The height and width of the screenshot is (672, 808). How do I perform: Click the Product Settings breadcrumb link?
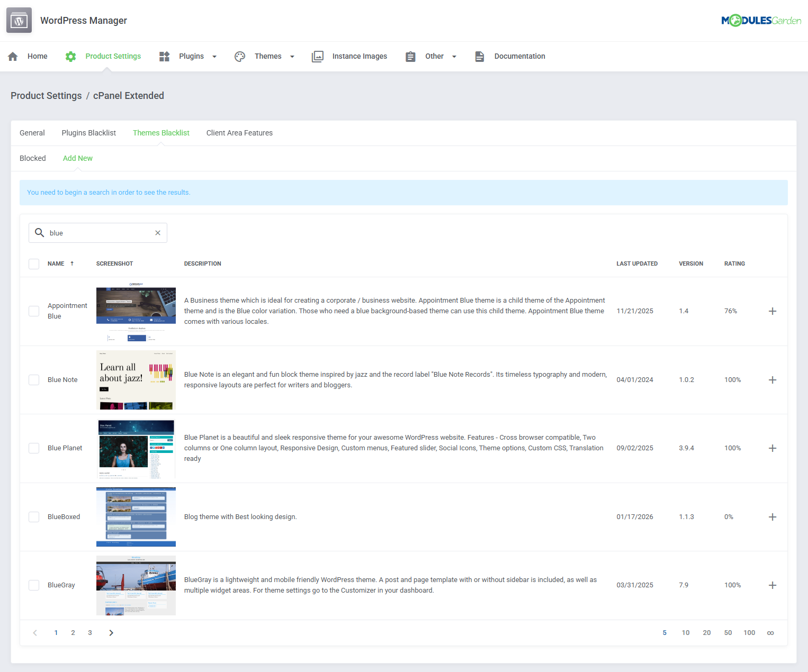[x=46, y=96]
